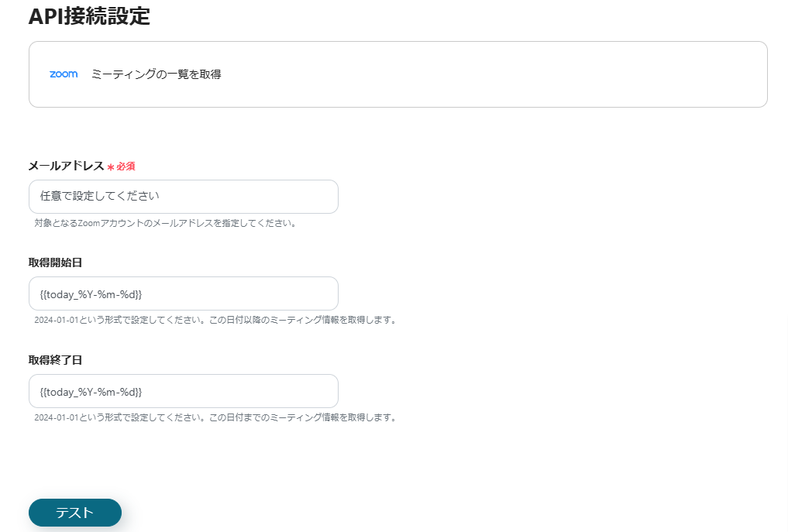Click the 取得終了日 label
Viewport: 788px width, 532px height.
point(55,360)
